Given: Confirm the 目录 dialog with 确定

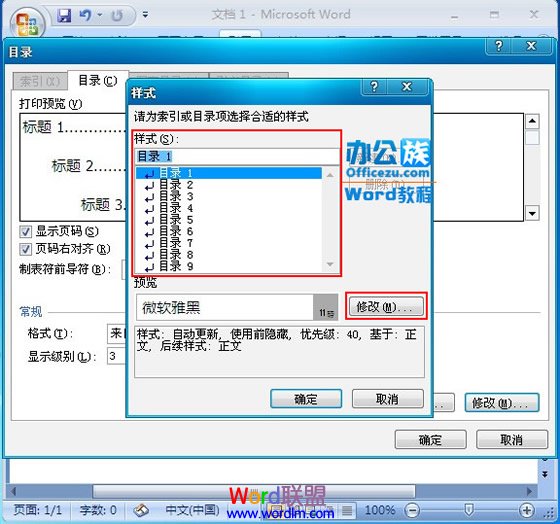Looking at the screenshot, I should click(430, 440).
